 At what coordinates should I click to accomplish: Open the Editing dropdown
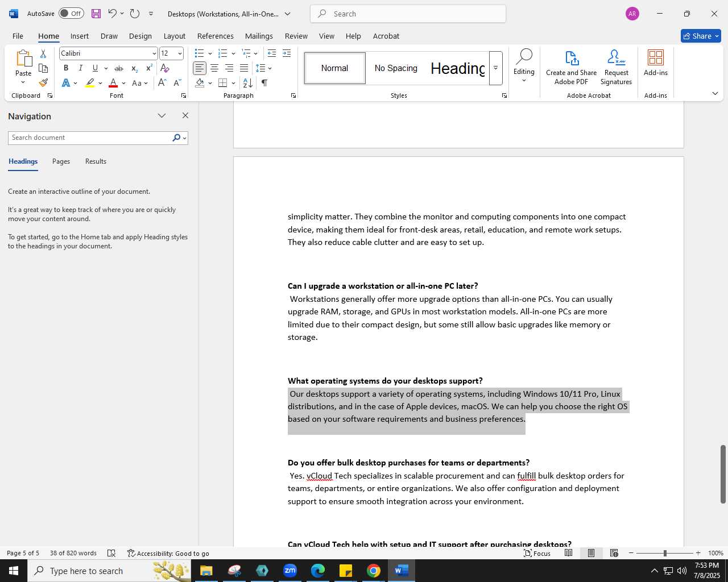(x=524, y=66)
